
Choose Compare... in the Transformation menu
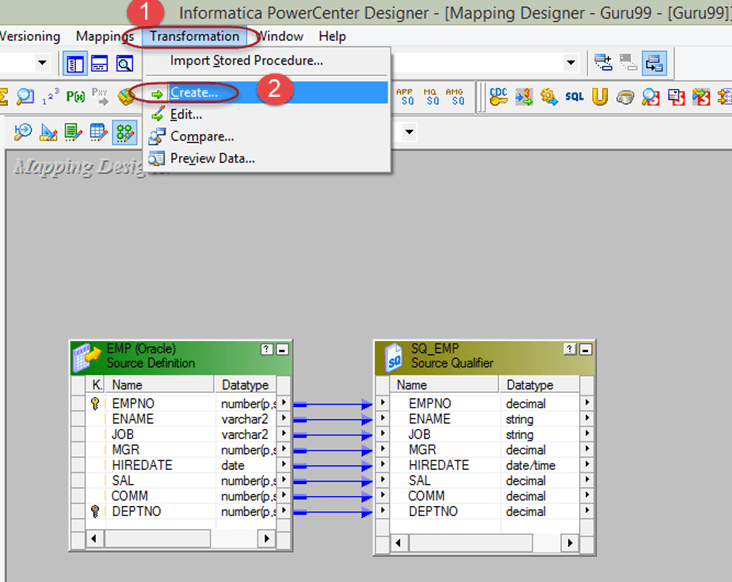coord(267,136)
